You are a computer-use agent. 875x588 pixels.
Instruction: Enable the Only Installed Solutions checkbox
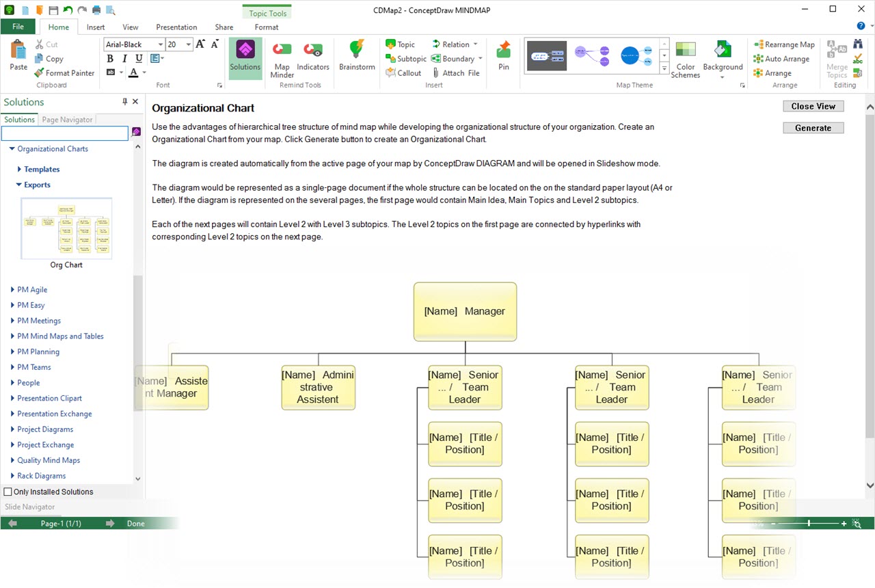pos(8,492)
